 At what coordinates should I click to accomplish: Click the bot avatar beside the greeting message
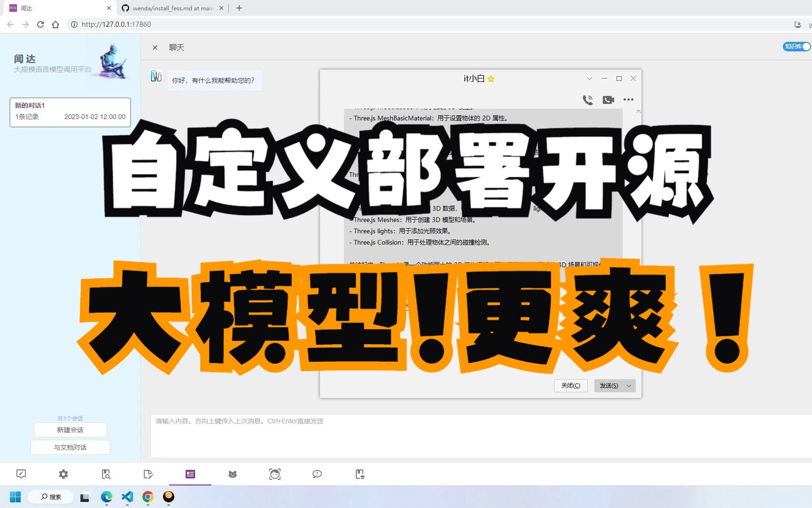point(156,76)
